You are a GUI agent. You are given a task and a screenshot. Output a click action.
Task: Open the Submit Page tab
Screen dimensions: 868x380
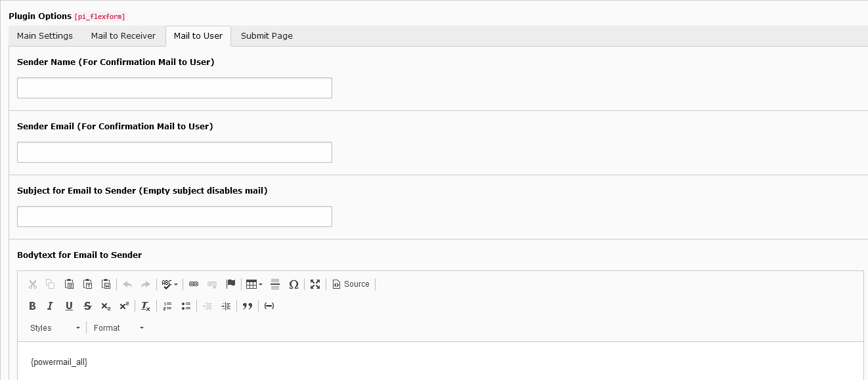(267, 36)
